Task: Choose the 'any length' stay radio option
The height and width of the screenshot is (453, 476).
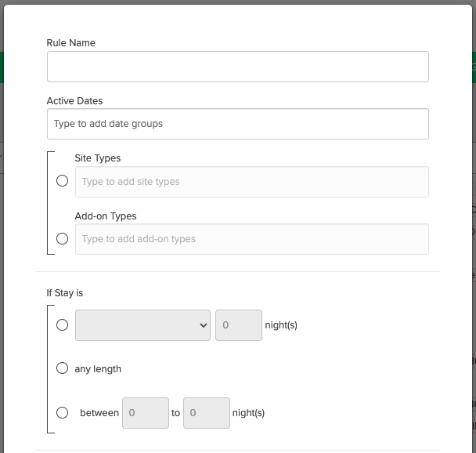Action: [x=63, y=368]
